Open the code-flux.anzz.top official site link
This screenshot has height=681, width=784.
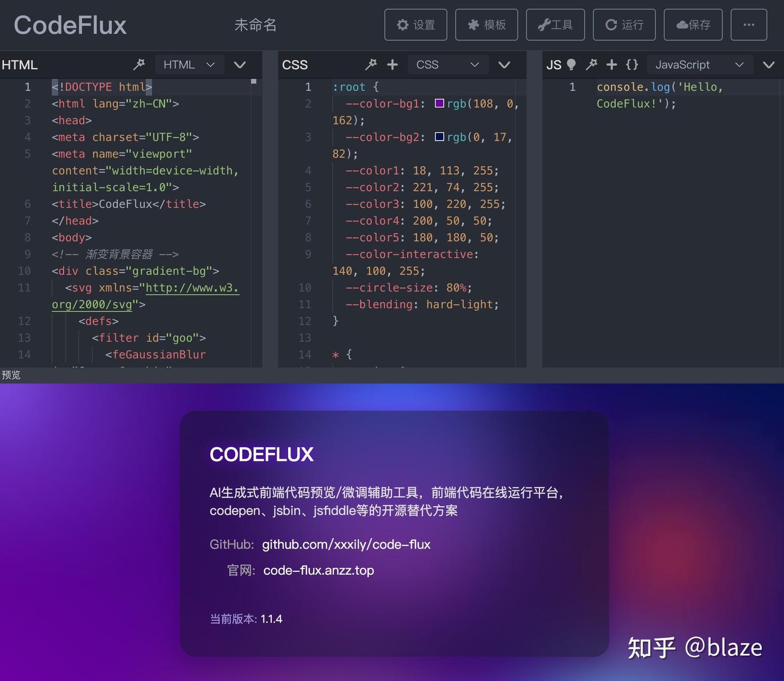[318, 570]
